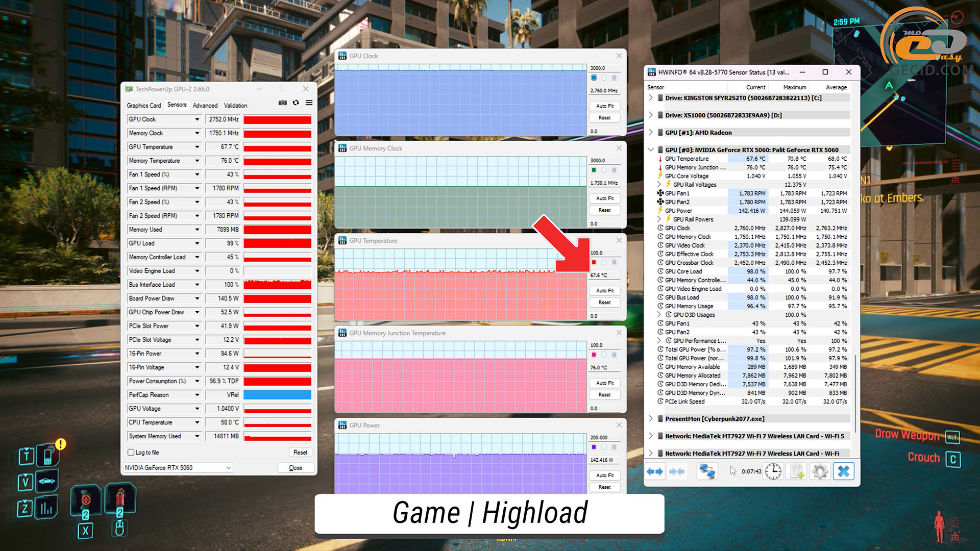Click thermometer icon beside GPU Temperature row

[x=660, y=159]
